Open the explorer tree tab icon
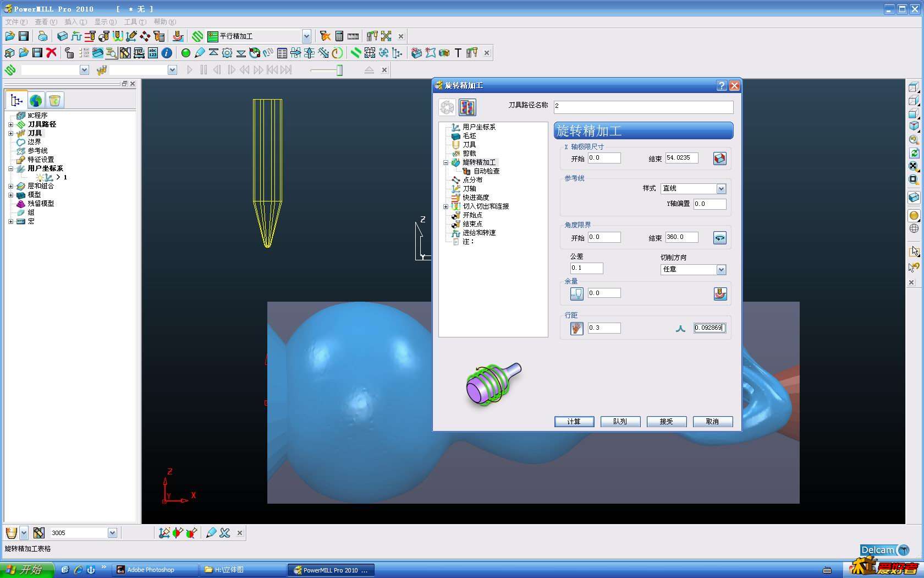 [16, 100]
